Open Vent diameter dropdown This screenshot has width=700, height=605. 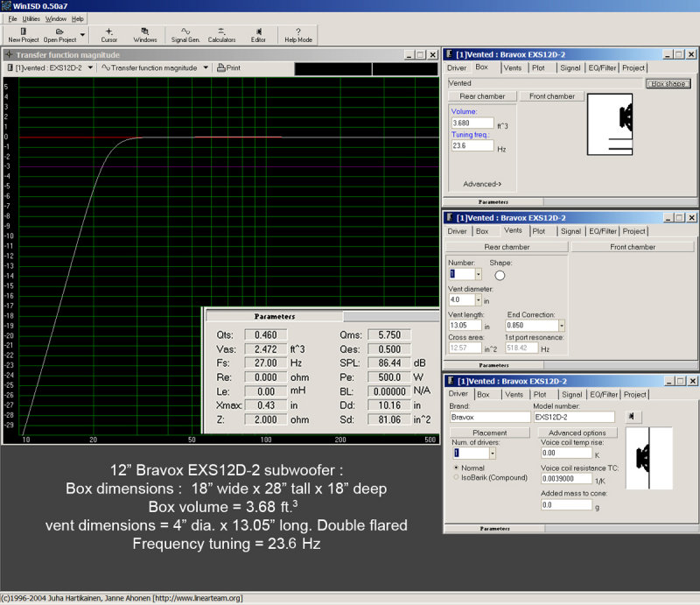478,299
